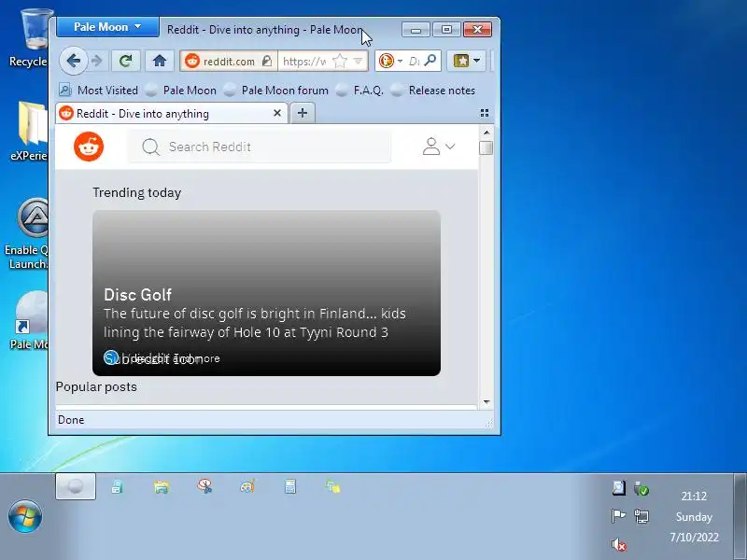Open the Pale Moon application menu
747x560 pixels.
click(x=107, y=27)
